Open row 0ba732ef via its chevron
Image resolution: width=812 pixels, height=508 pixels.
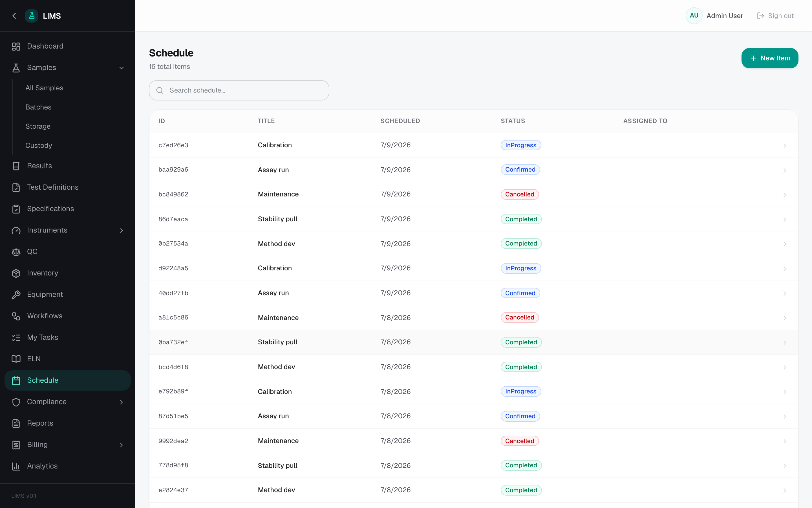click(x=784, y=343)
